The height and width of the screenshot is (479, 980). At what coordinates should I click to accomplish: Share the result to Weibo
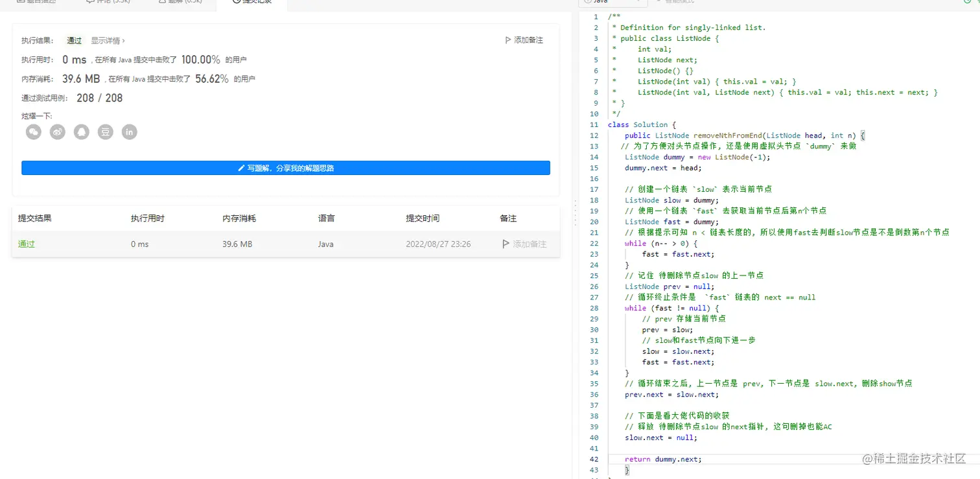58,132
